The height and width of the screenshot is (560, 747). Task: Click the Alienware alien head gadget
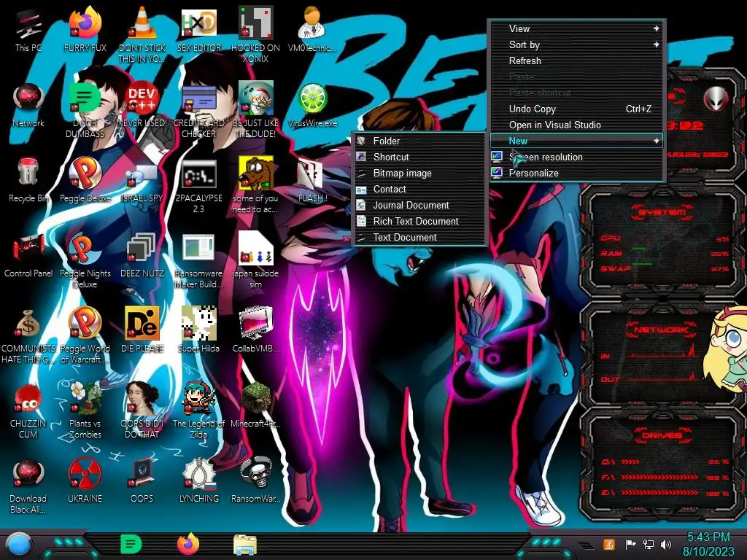coord(716,99)
